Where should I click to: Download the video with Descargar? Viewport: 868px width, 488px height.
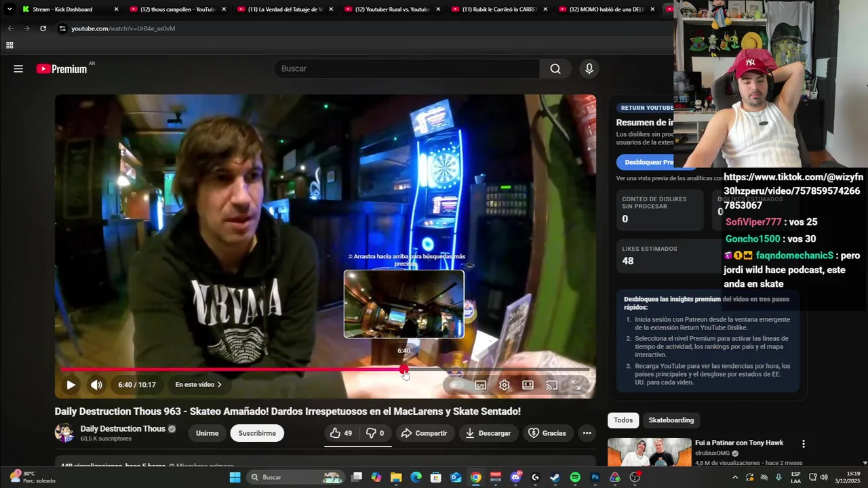[488, 433]
